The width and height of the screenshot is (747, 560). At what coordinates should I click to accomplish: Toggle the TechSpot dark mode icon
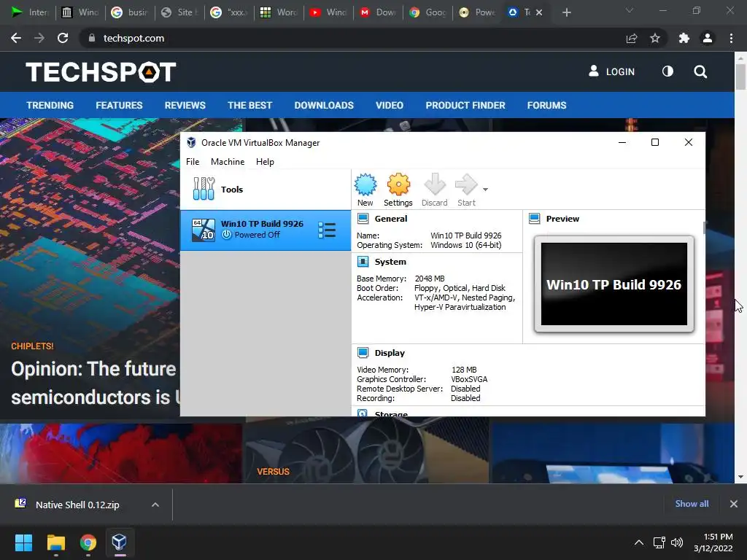click(x=667, y=71)
